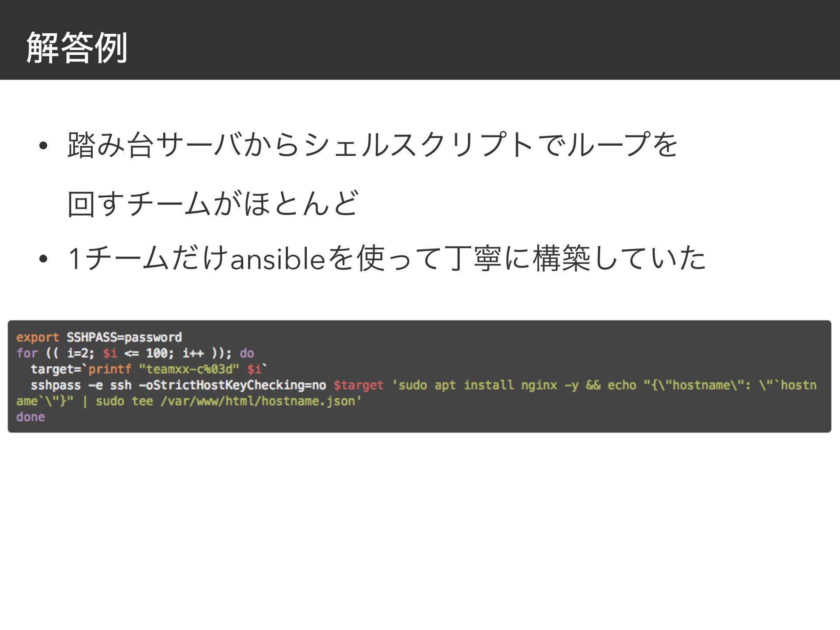Click the bullet line mentioning ansible
Image resolution: width=840 pixels, height=630 pixels.
[387, 258]
